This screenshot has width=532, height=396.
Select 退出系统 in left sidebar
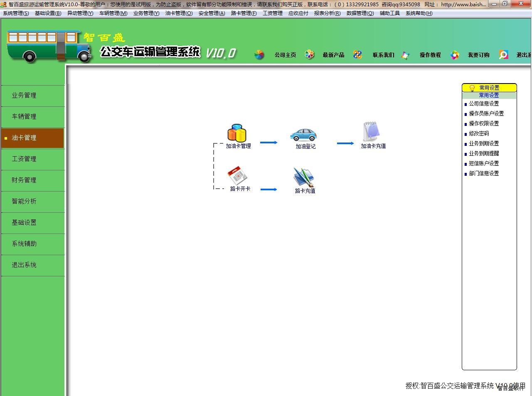click(32, 265)
